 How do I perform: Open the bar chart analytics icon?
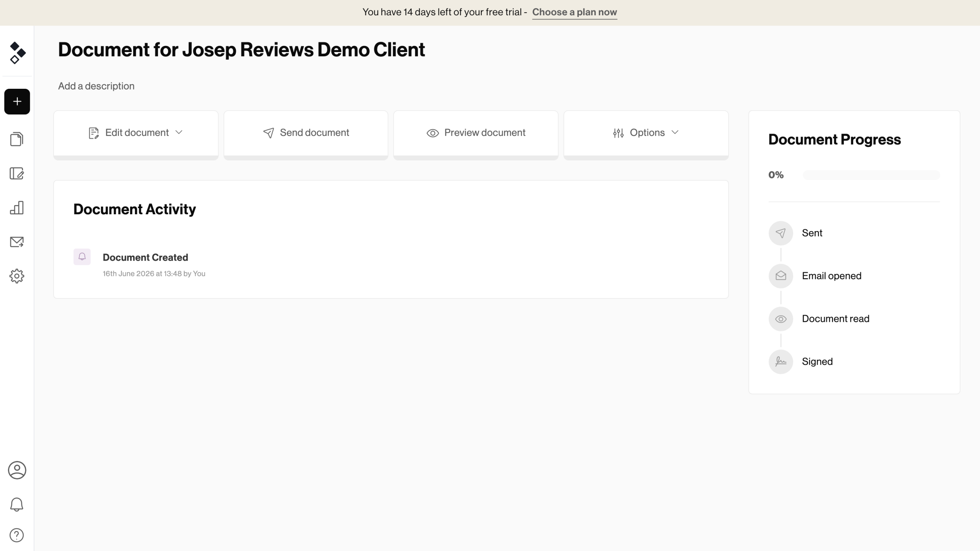click(16, 207)
